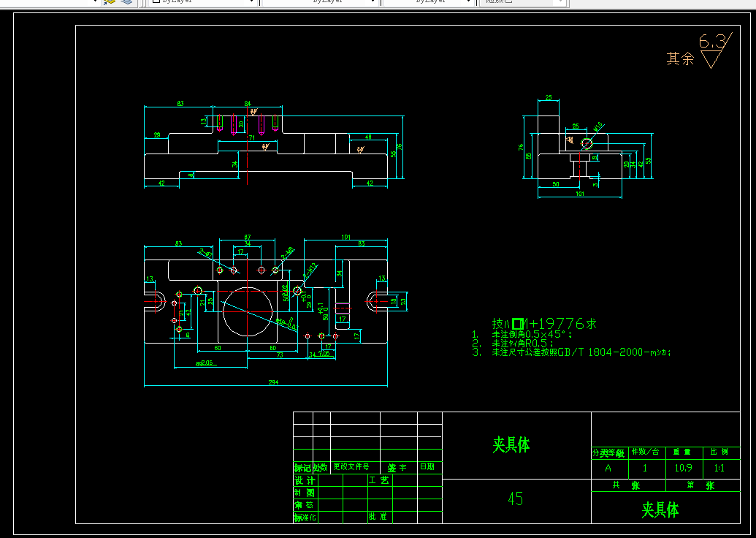Select the 73 dimension in plan view
756x538 pixels.
279,355
